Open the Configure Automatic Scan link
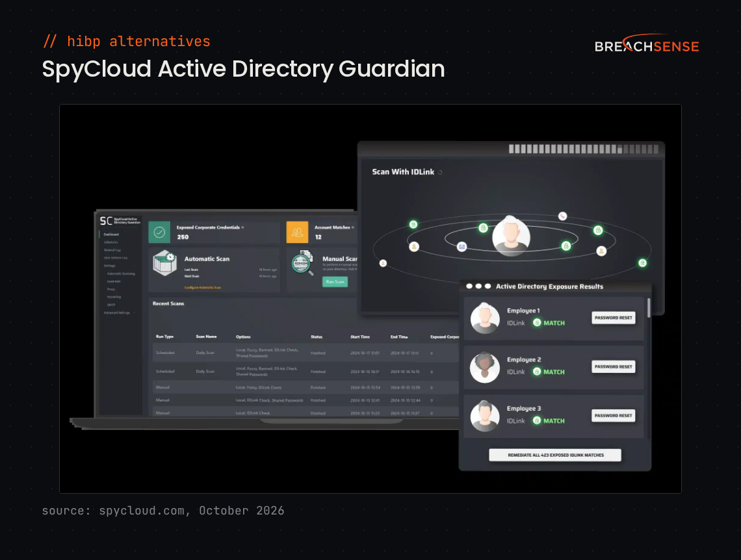The image size is (741, 560). point(202,288)
